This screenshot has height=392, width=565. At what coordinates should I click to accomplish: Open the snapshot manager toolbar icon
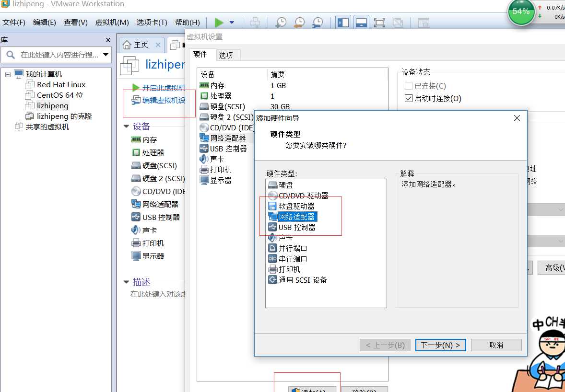tap(318, 23)
